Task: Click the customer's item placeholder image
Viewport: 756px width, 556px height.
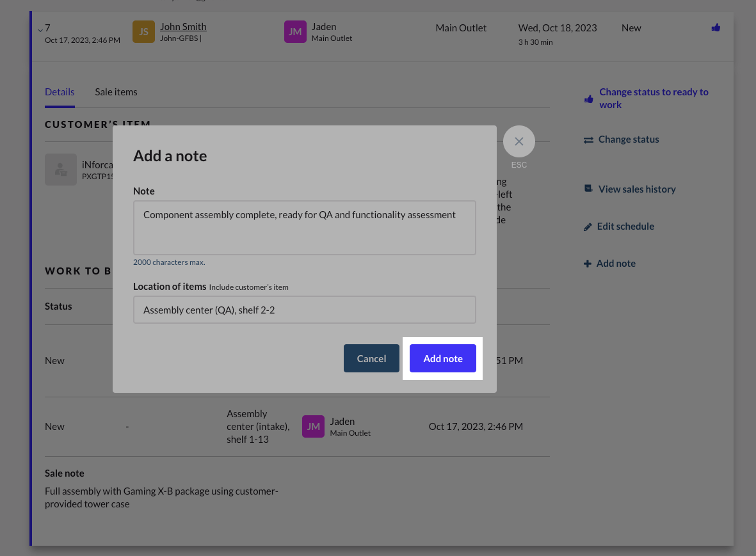Action: point(61,170)
